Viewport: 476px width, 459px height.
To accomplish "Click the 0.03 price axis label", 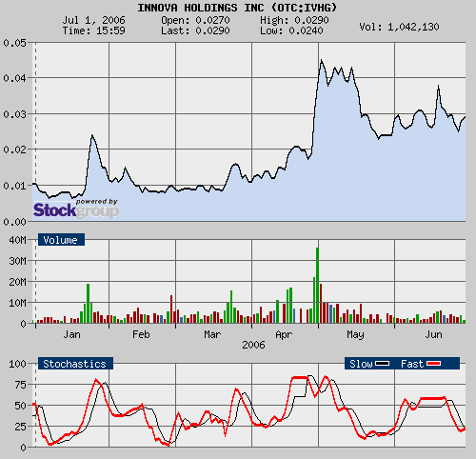I will [x=14, y=114].
